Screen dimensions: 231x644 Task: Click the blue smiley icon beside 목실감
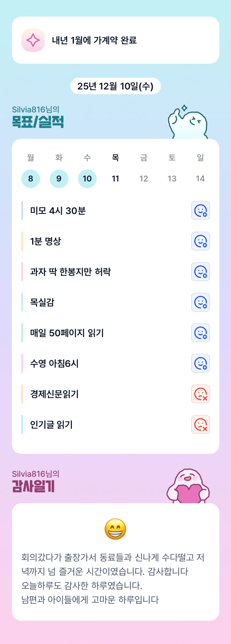pyautogui.click(x=200, y=302)
